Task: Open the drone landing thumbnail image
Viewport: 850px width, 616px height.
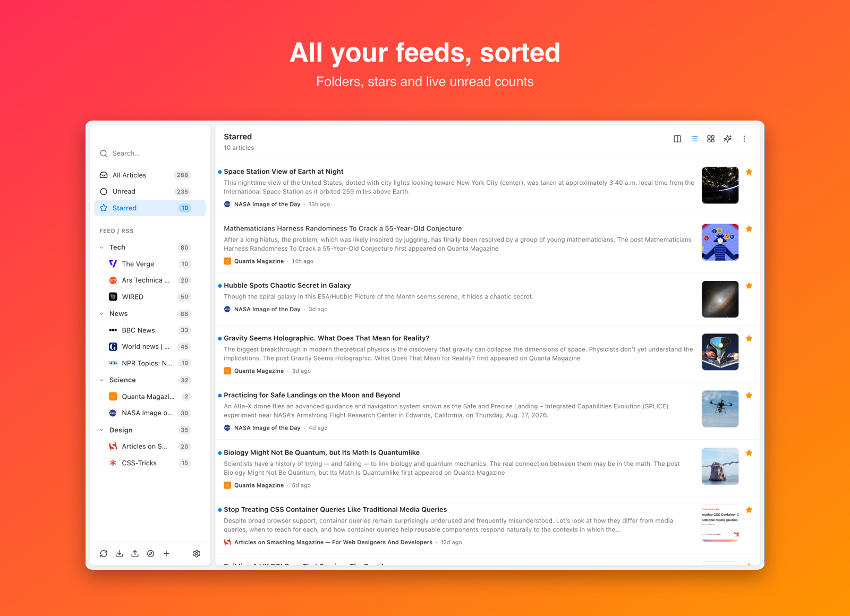Action: coord(720,409)
